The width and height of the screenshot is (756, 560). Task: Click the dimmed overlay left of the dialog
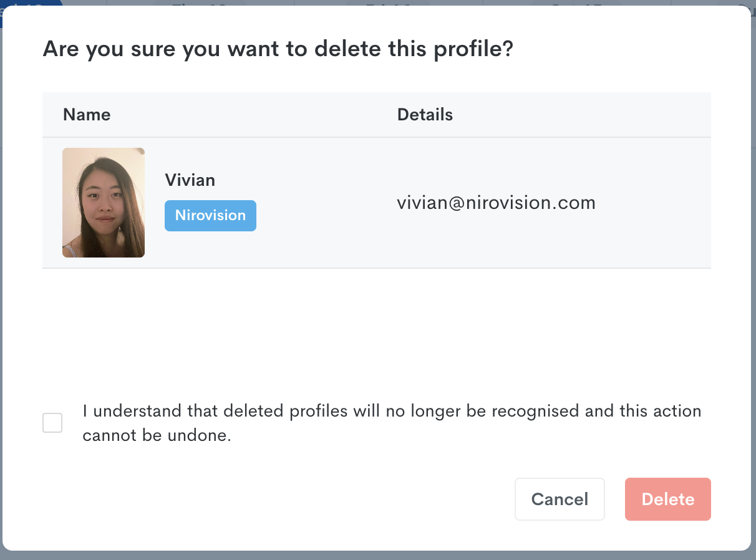[x=2, y=281]
